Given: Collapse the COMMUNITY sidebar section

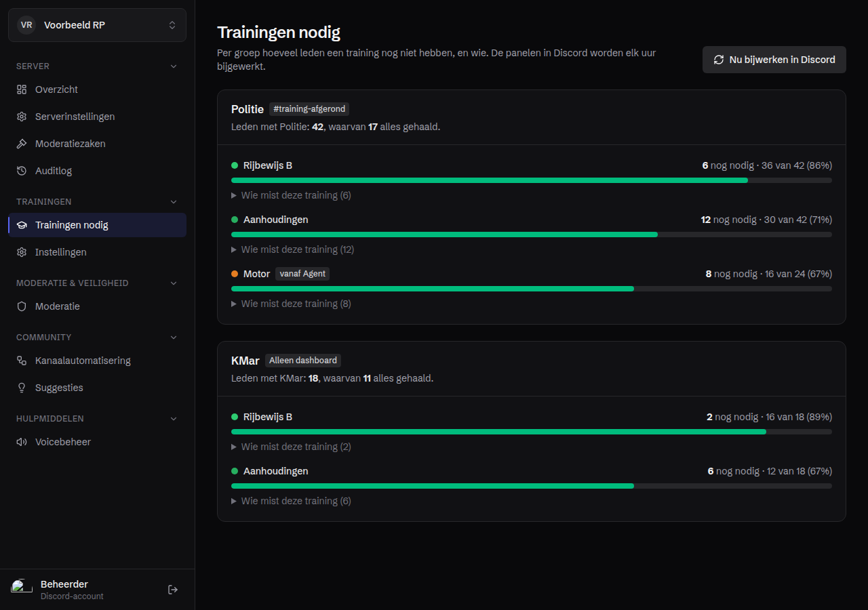Looking at the screenshot, I should (x=174, y=338).
